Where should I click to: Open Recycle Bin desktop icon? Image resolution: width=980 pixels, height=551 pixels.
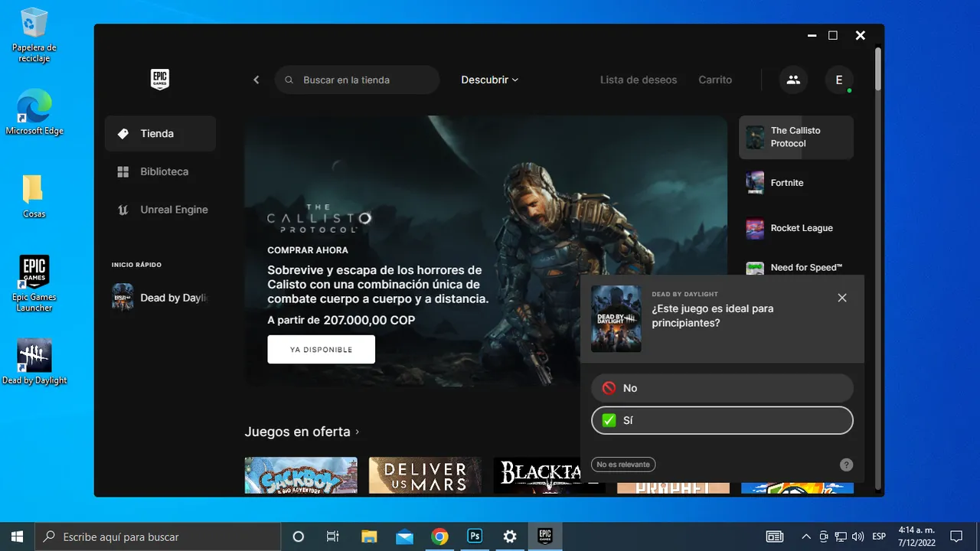click(34, 35)
